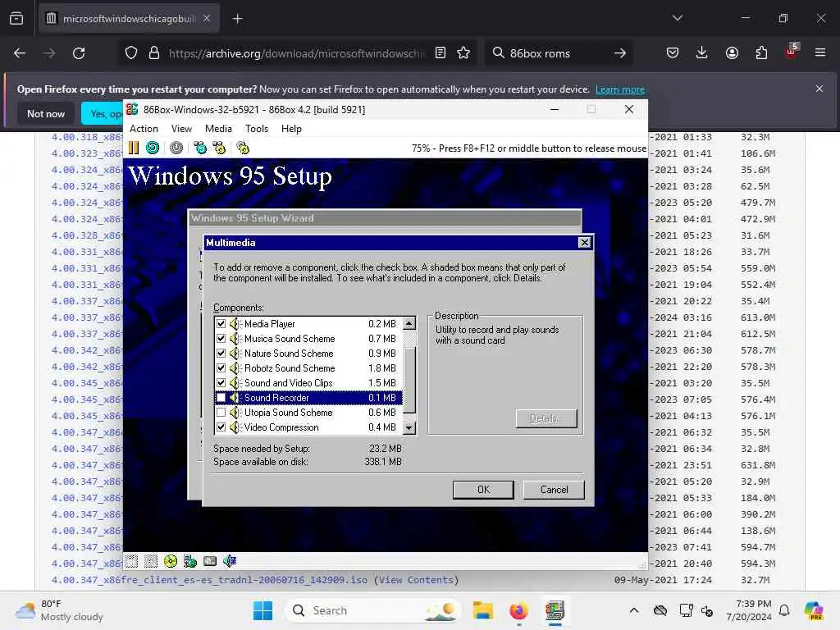This screenshot has height=630, width=840.
Task: Click Not now on the Firefox notification
Action: 46,113
